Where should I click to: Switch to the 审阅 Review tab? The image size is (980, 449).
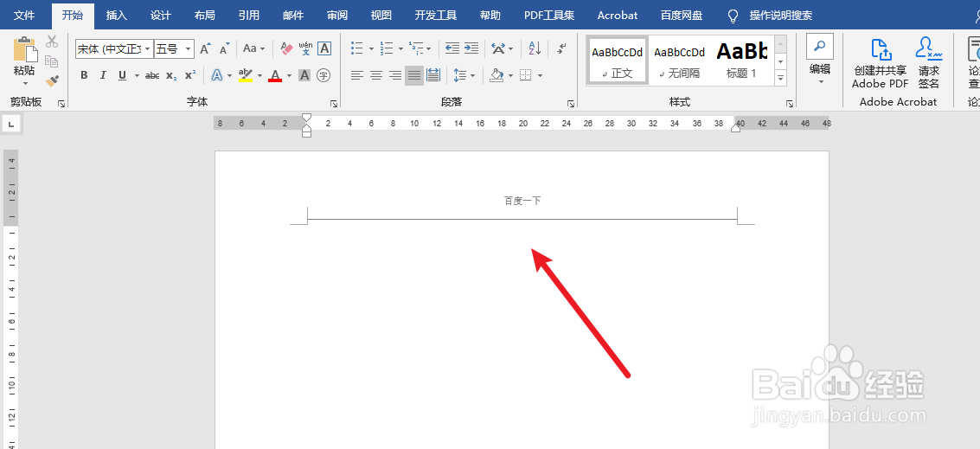click(x=336, y=15)
